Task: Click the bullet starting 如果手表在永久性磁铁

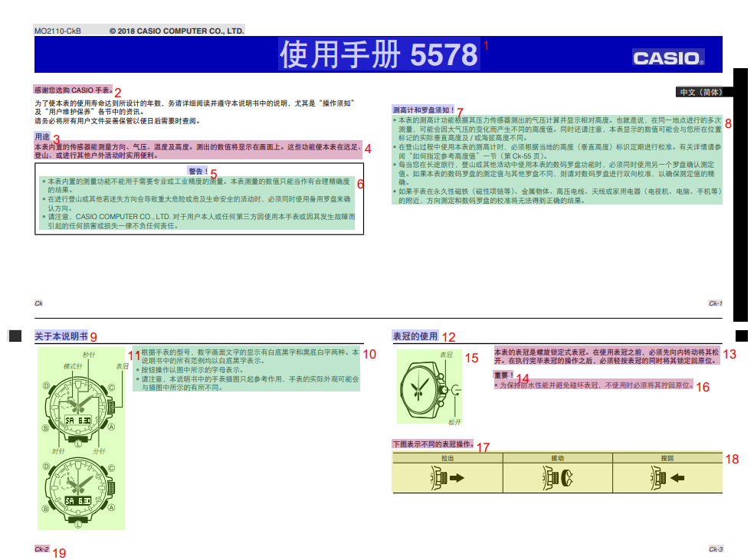Action: 557,195
